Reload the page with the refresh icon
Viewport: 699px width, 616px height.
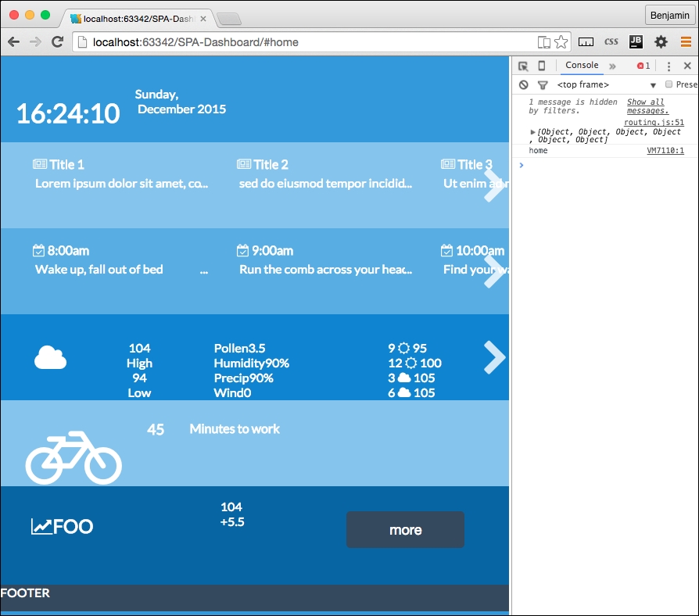[58, 42]
